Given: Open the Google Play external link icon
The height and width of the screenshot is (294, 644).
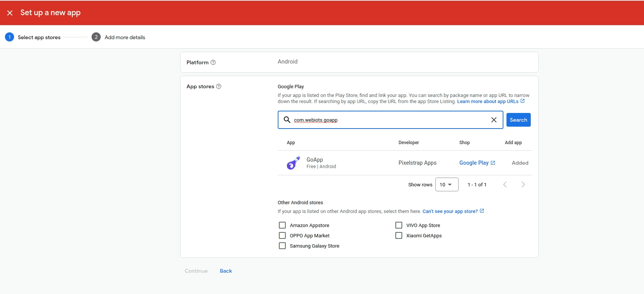Looking at the screenshot, I should click(x=493, y=163).
